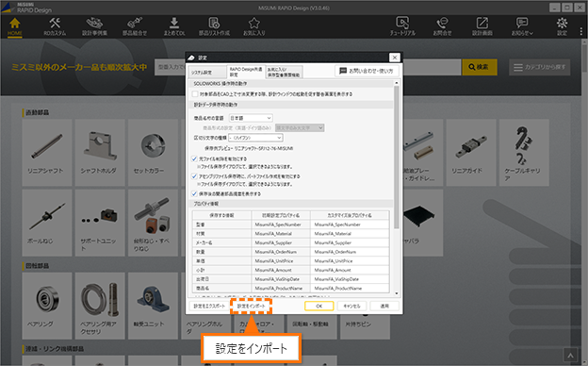588x366 pixels.
Task: Click お問合せ phone icon
Action: [442, 26]
